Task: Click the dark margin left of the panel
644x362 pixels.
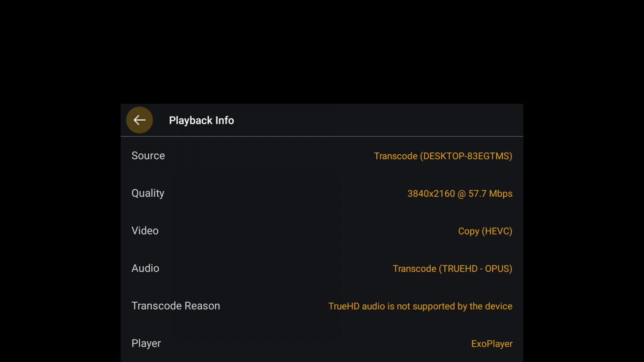Action: tap(60, 233)
